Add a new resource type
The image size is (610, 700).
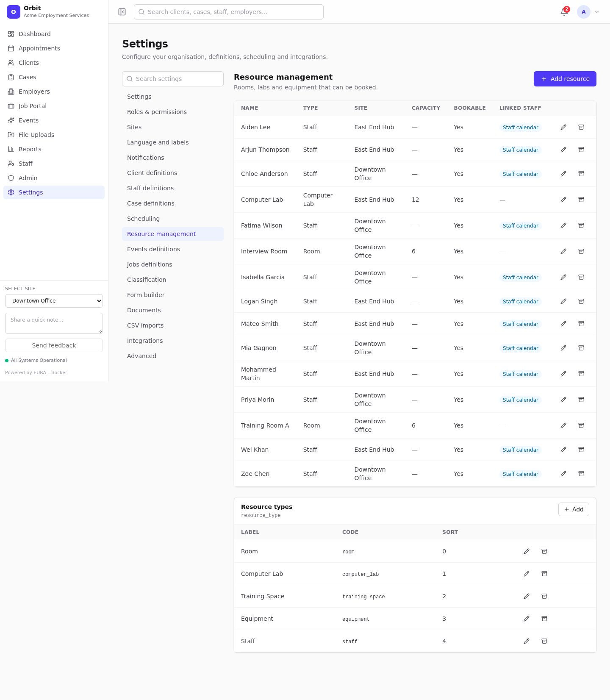pyautogui.click(x=574, y=509)
